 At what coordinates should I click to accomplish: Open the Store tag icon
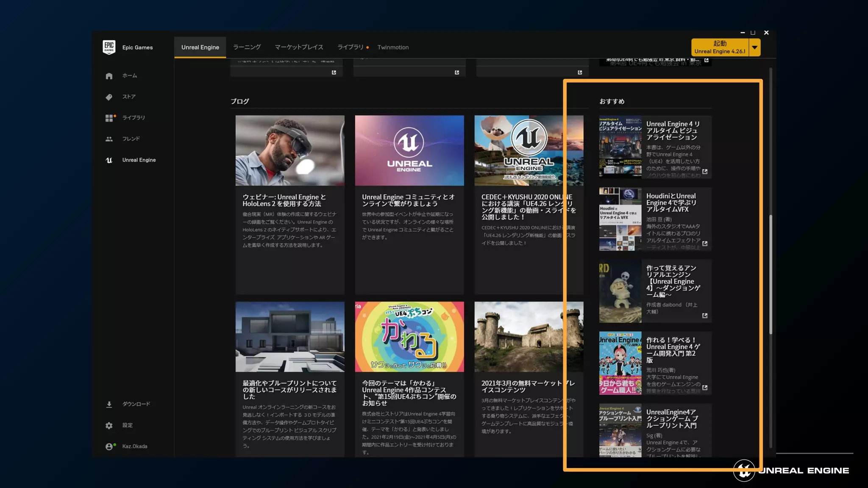coord(109,97)
